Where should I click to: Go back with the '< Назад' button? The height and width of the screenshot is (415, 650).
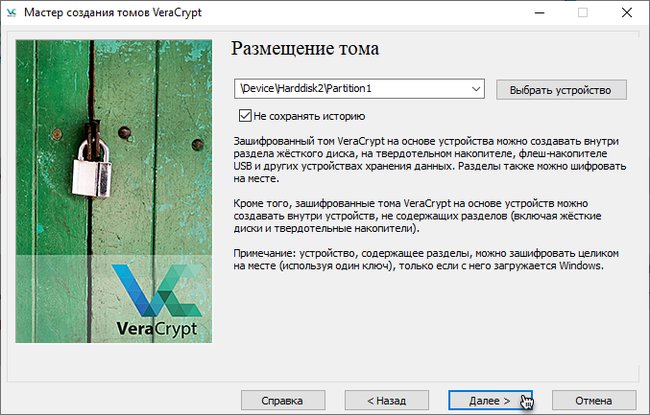pyautogui.click(x=387, y=400)
